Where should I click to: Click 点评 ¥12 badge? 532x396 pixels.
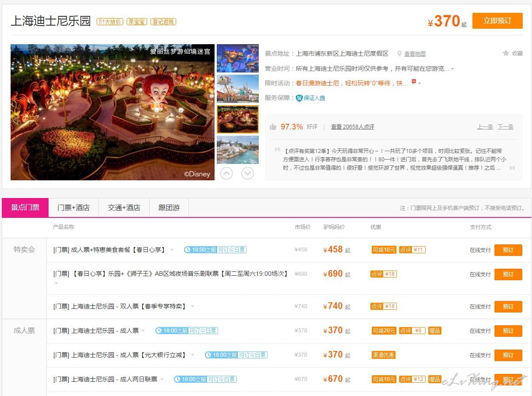[412, 379]
